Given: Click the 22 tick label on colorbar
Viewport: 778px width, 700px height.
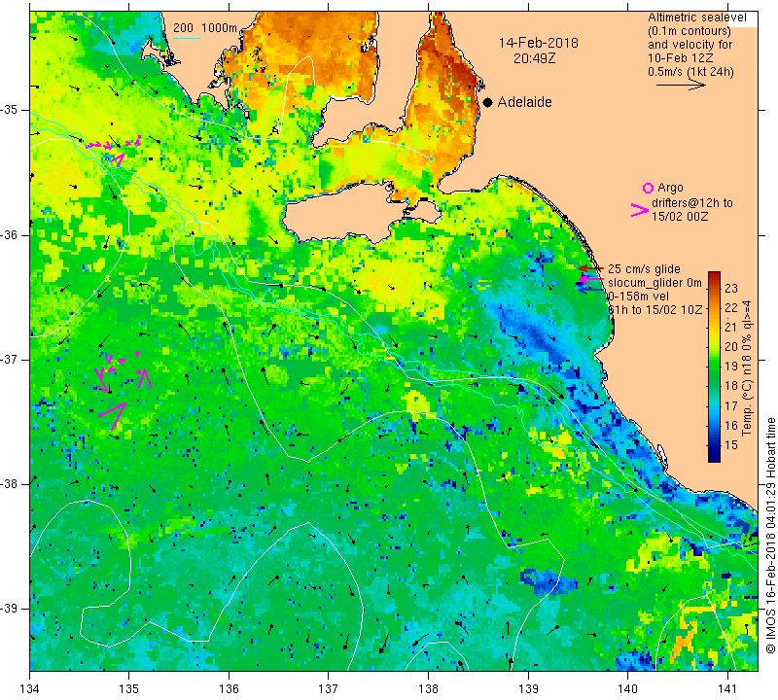Looking at the screenshot, I should point(731,308).
